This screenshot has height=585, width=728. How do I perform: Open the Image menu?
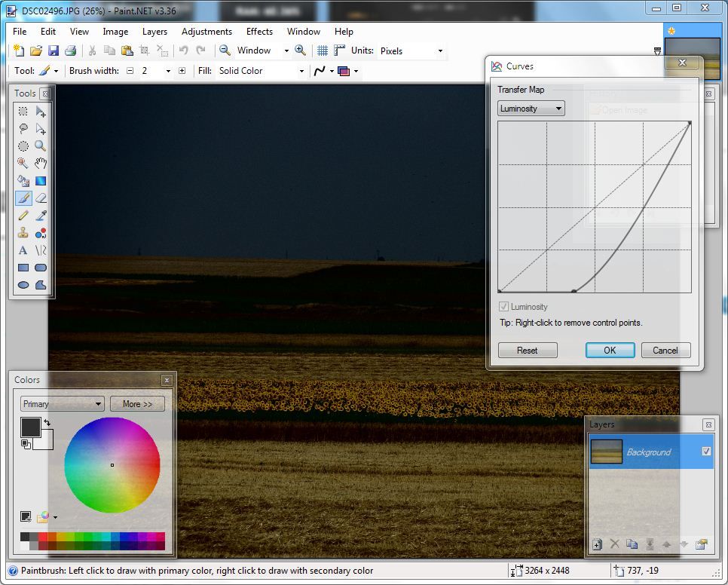pos(115,32)
